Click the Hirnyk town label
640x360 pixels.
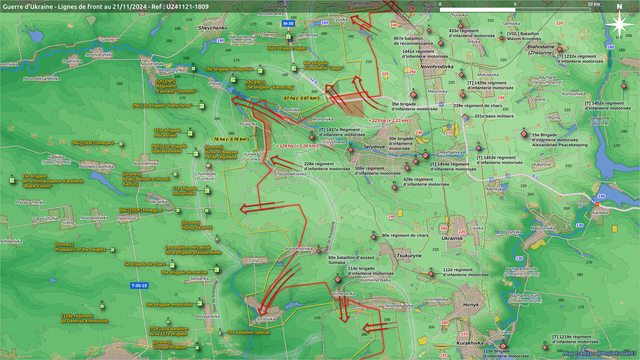tap(470, 304)
